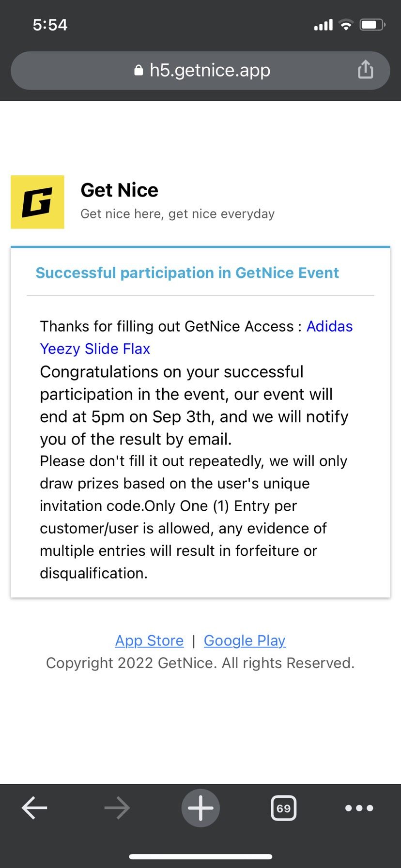Tap the 5:54 clock in status bar
Screen dimensions: 401x868
[x=50, y=25]
